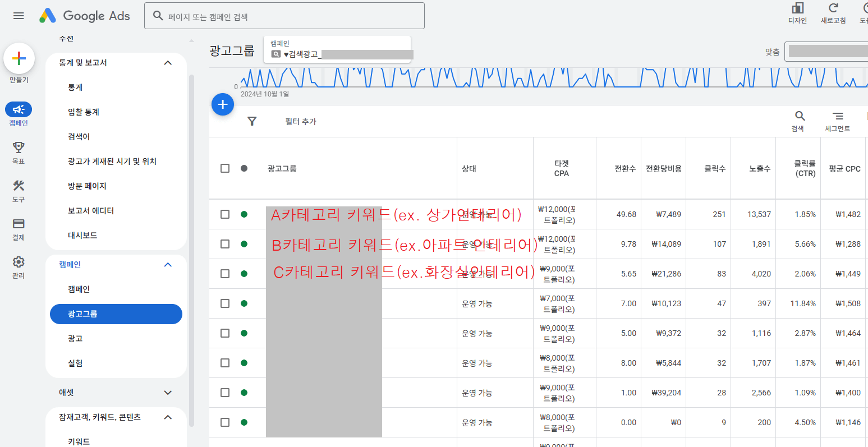Open 캠페인 megaphone in side rail
868x447 pixels.
pyautogui.click(x=19, y=109)
